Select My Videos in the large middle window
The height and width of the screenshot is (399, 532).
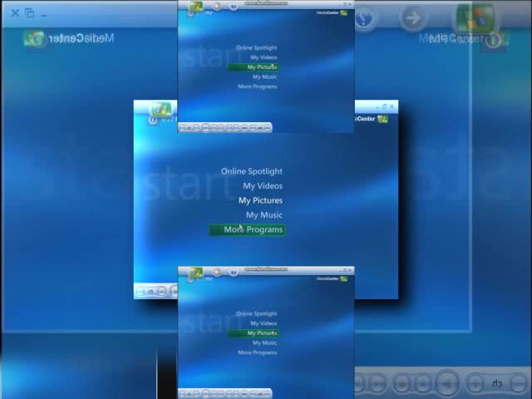263,186
